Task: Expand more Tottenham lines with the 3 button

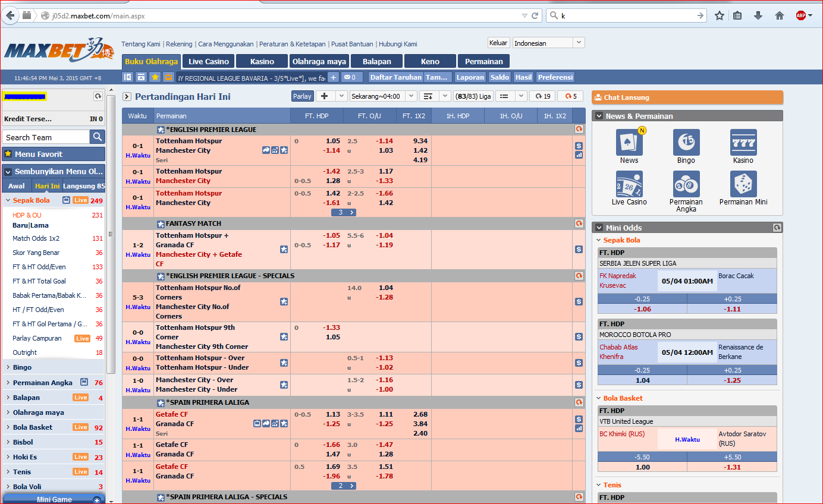Action: pyautogui.click(x=344, y=212)
